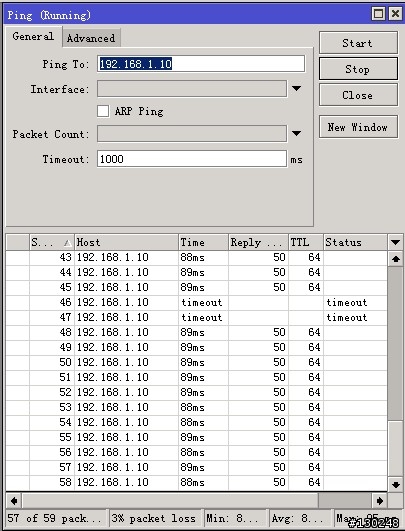Select row with sequence 49
The height and width of the screenshot is (531, 405).
[196, 347]
